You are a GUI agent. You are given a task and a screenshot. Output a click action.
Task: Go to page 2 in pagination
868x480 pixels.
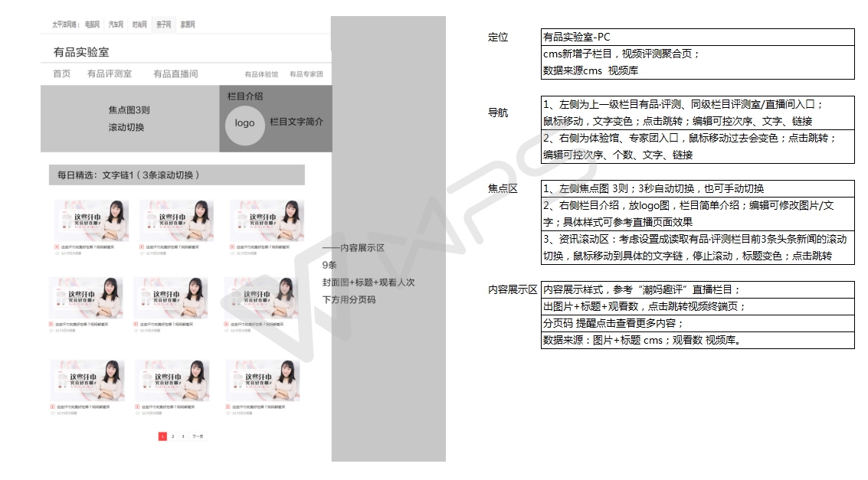(x=173, y=436)
